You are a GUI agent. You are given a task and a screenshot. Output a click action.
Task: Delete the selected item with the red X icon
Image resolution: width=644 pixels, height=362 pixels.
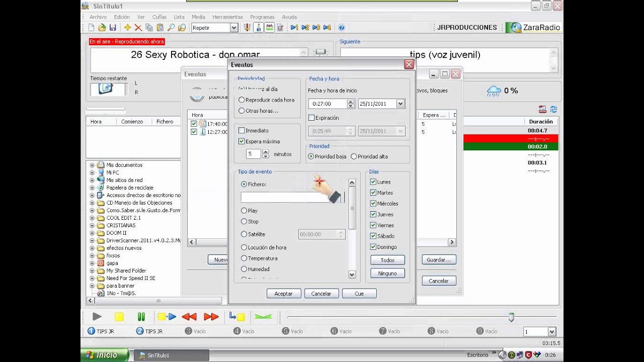point(138,28)
